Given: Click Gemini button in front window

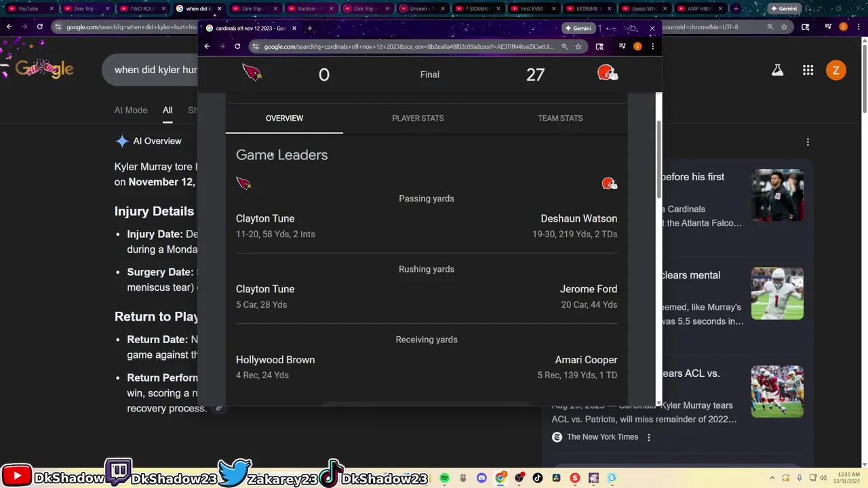Looking at the screenshot, I should tap(578, 28).
